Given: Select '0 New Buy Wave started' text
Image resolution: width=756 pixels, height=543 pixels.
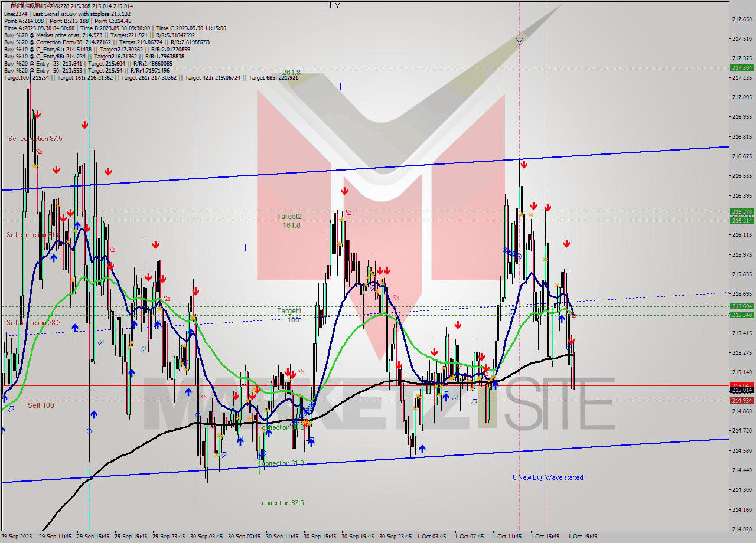Looking at the screenshot, I should 548,477.
